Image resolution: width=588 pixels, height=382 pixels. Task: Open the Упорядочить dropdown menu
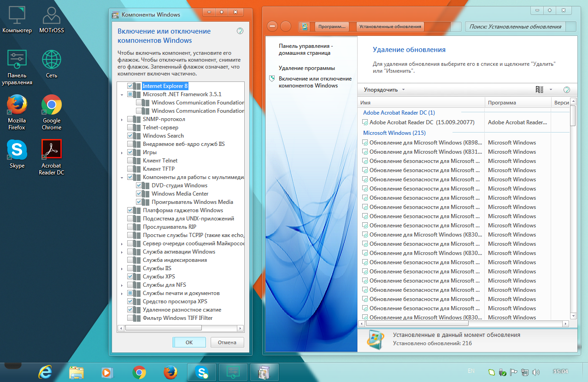(x=384, y=90)
